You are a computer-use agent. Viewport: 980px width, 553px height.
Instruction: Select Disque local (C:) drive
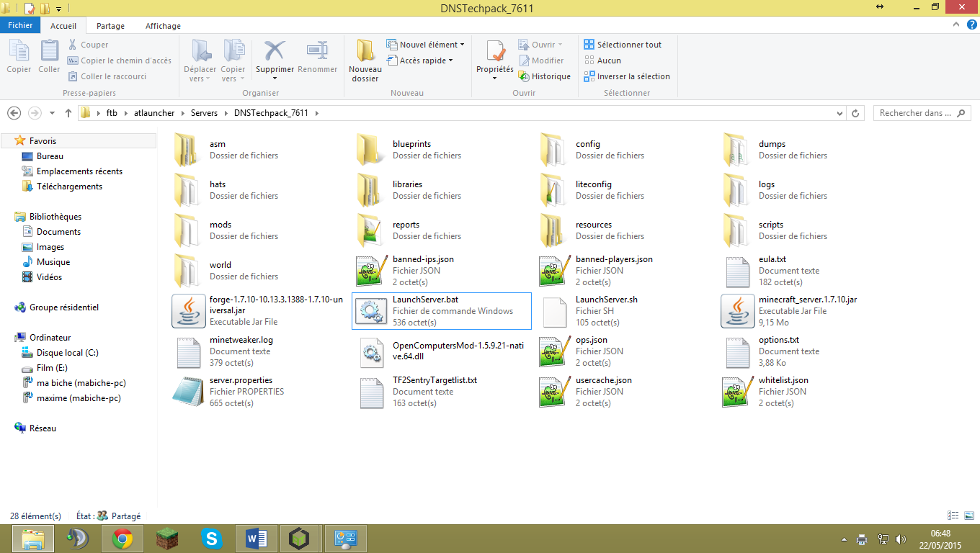67,353
